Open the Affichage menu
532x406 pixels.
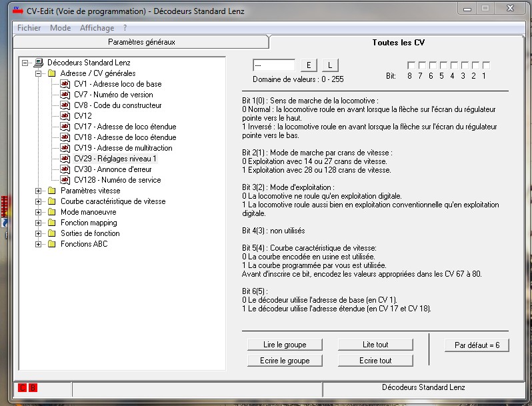click(97, 28)
